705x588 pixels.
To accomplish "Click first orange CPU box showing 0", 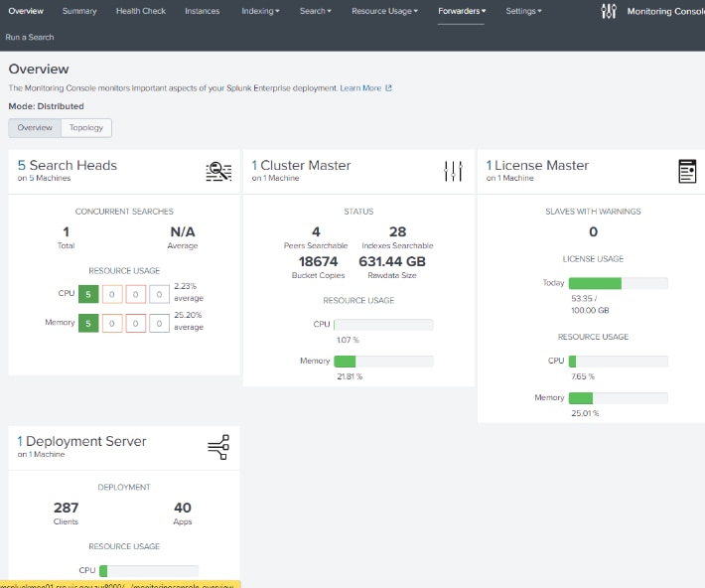I will click(112, 295).
